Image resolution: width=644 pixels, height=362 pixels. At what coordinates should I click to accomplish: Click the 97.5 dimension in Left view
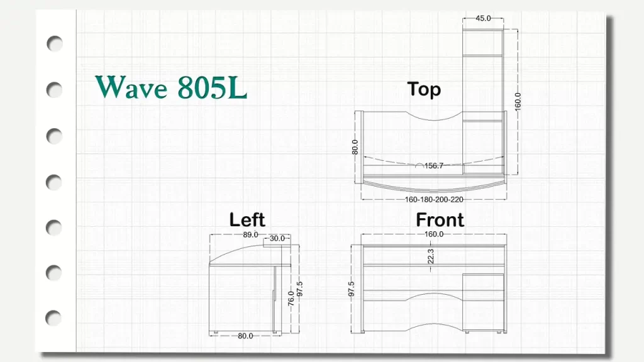tap(299, 289)
